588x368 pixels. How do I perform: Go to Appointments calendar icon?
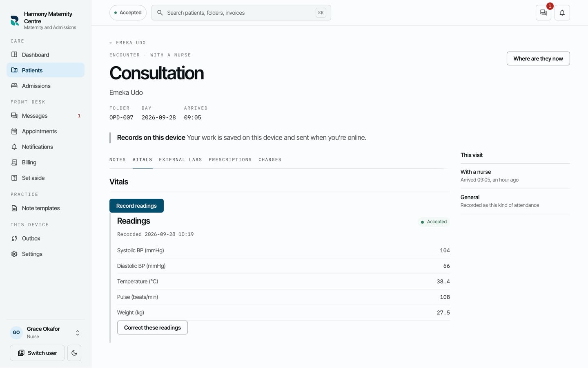pyautogui.click(x=14, y=131)
